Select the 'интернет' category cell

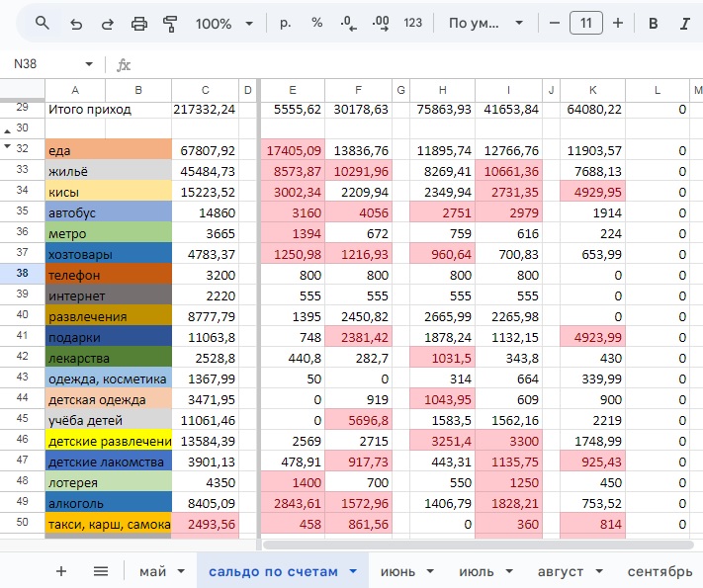[x=108, y=294]
